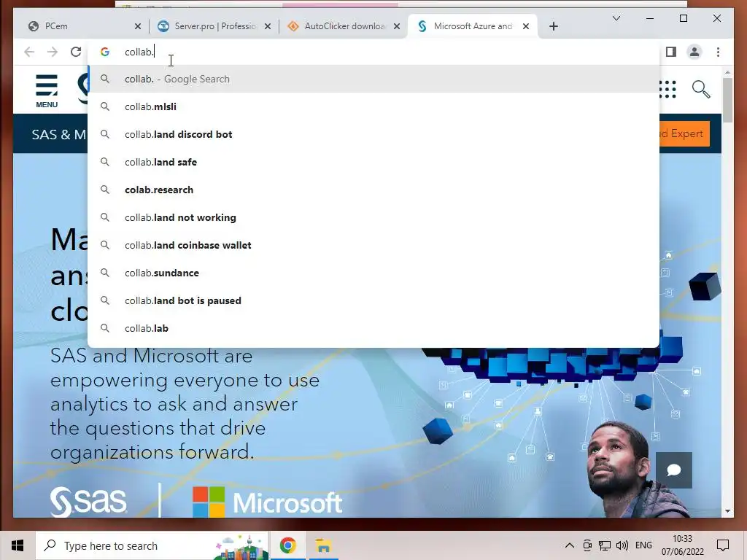
Task: Select the Microsoft Azure tab
Action: [472, 26]
